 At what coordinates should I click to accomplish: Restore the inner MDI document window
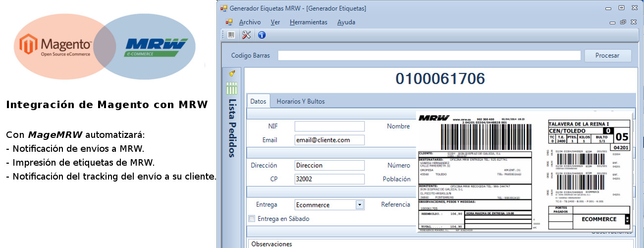(x=623, y=22)
